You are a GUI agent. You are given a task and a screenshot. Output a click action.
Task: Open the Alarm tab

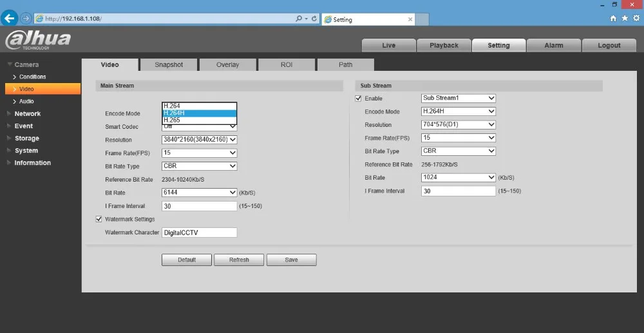click(554, 45)
